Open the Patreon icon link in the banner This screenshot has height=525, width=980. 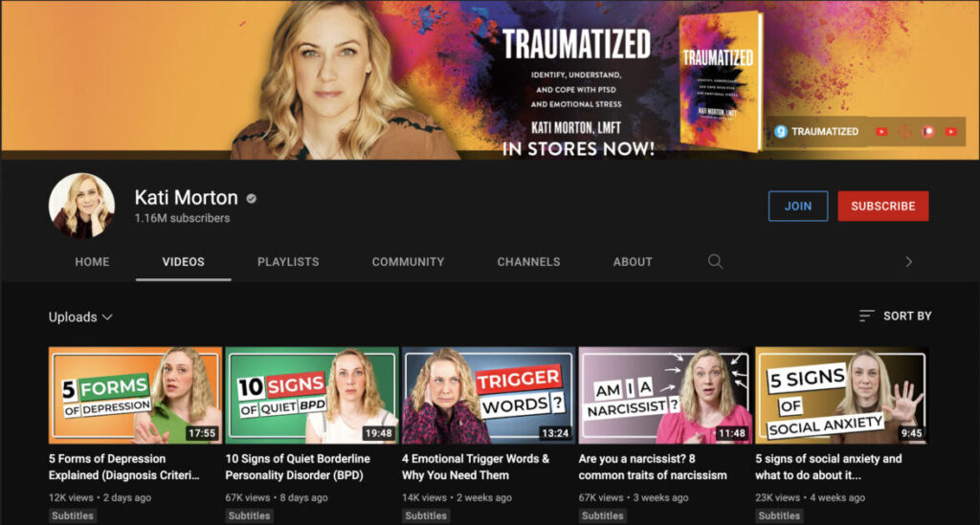(928, 132)
